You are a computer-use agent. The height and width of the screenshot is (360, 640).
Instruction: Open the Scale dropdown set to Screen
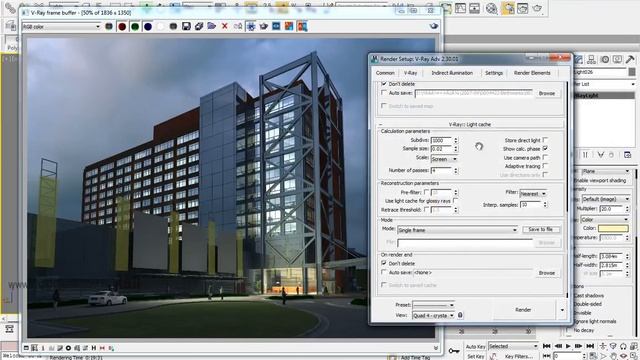click(x=444, y=159)
